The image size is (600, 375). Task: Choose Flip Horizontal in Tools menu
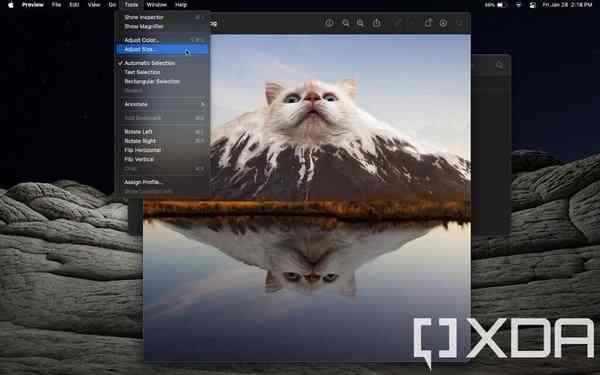coord(162,150)
